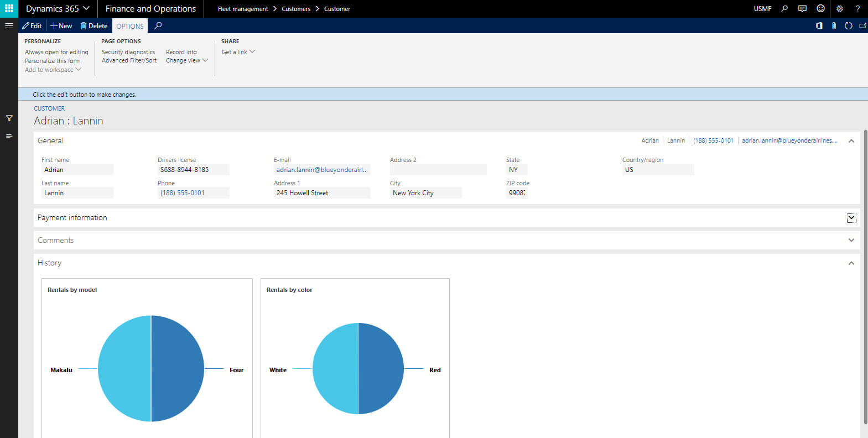
Task: Expand Payment information section chevron
Action: (851, 218)
